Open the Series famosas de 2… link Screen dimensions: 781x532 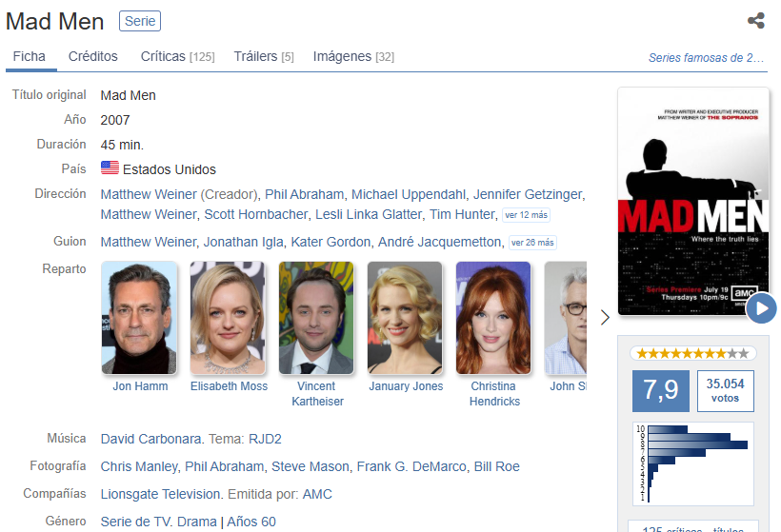[x=706, y=58]
